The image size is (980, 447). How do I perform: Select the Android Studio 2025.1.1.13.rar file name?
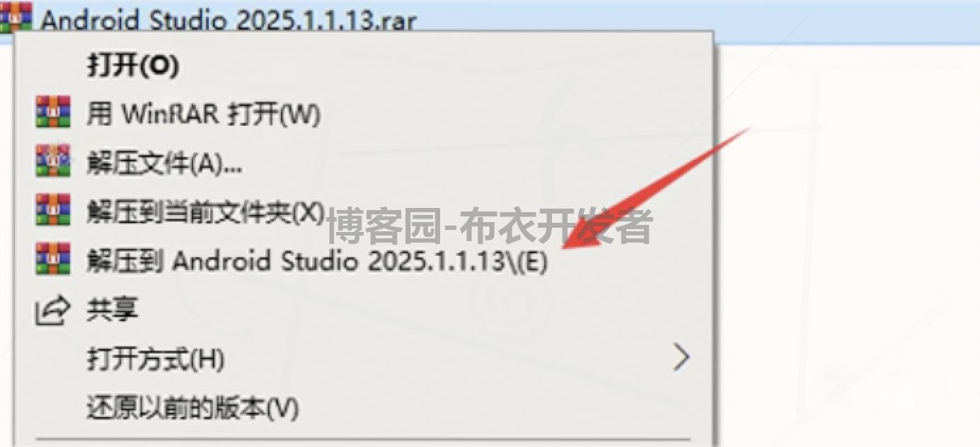click(x=228, y=21)
